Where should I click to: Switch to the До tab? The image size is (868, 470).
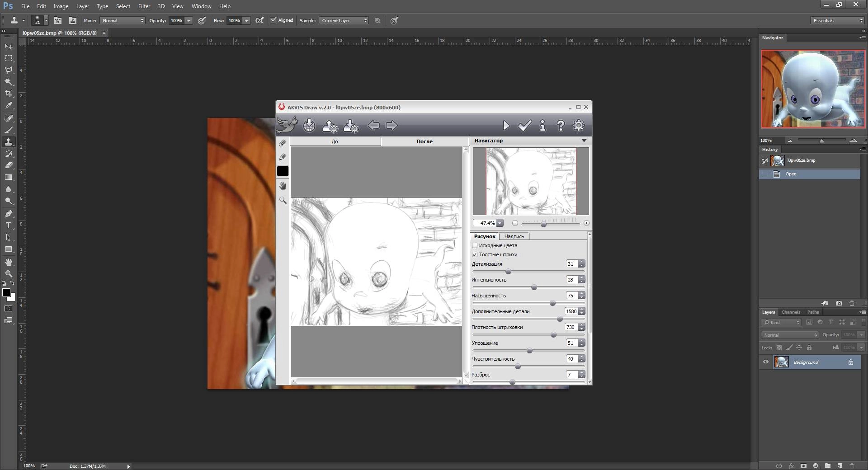tap(335, 141)
